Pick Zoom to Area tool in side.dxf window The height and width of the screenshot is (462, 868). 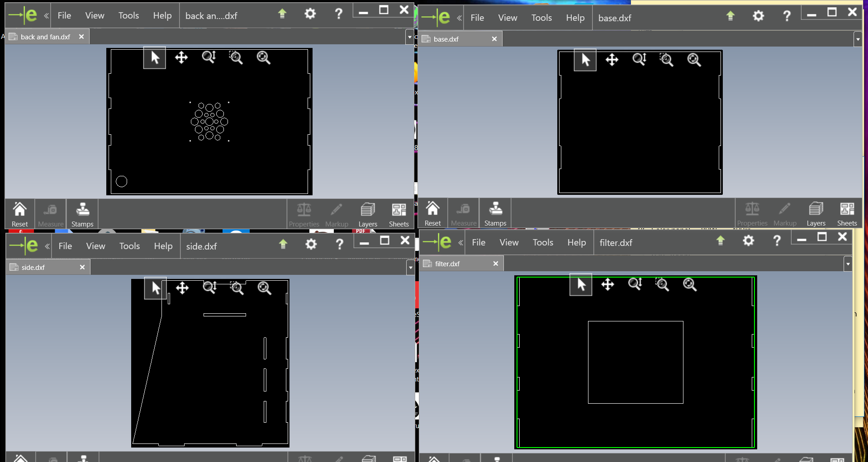click(x=237, y=288)
